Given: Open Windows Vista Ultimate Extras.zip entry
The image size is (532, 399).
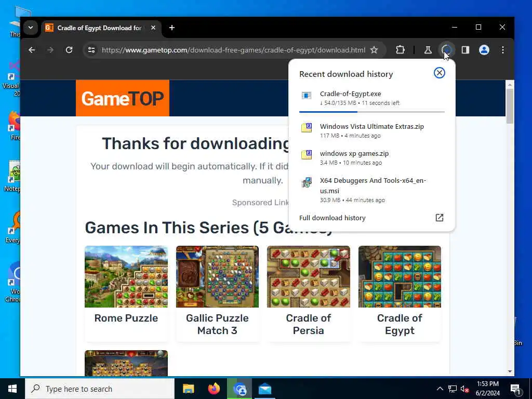Looking at the screenshot, I should tap(372, 130).
